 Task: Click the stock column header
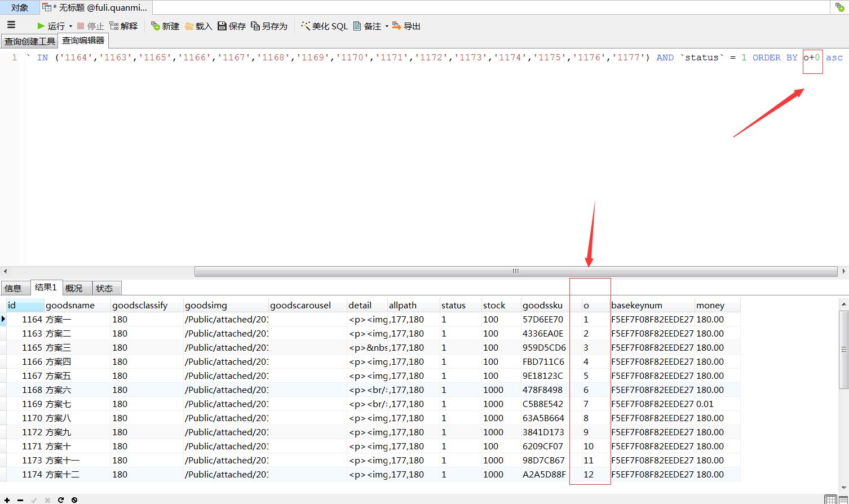coord(501,305)
